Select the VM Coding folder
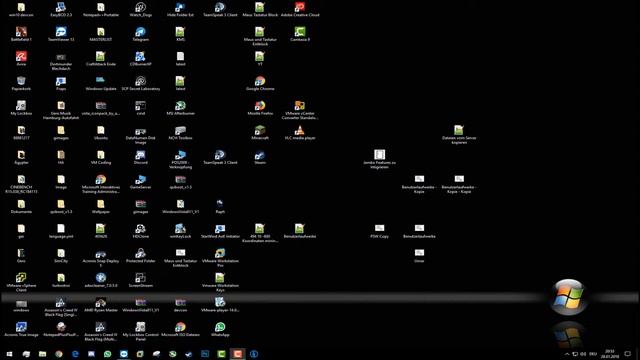The height and width of the screenshot is (360, 640). pos(101,157)
